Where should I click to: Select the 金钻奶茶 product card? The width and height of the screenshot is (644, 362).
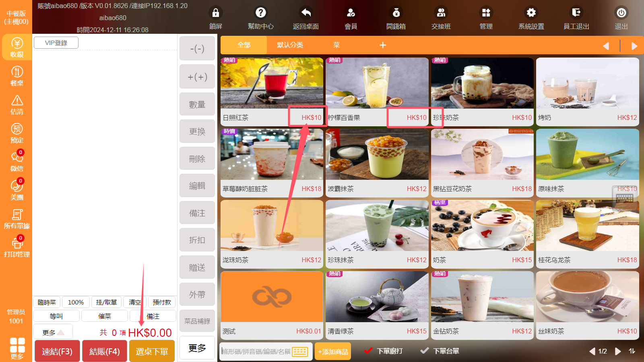point(482,305)
